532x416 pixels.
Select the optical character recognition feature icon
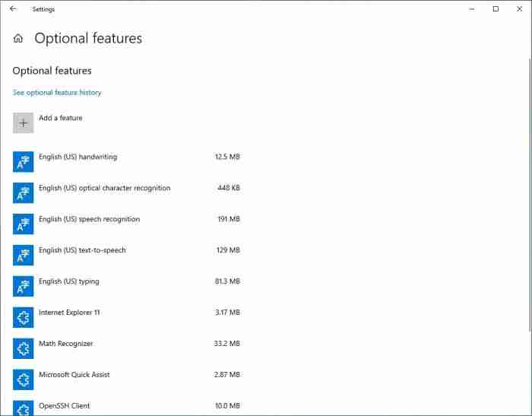tap(24, 193)
